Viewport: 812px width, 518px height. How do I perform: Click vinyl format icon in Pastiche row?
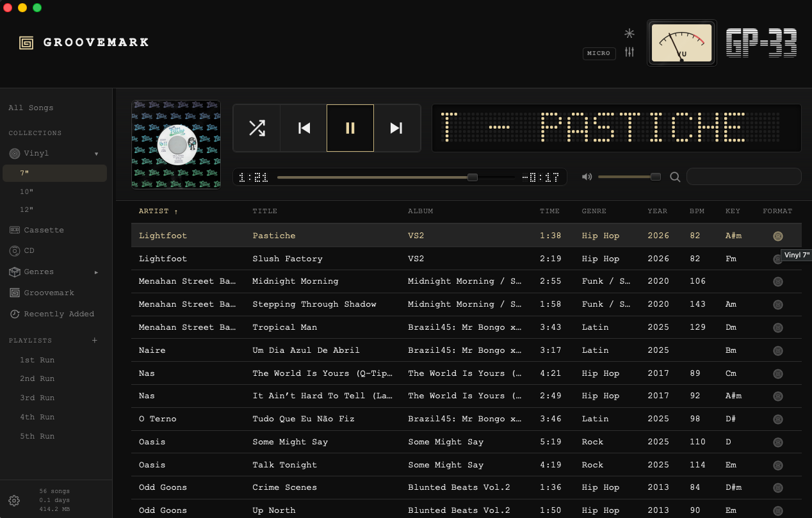pos(778,236)
